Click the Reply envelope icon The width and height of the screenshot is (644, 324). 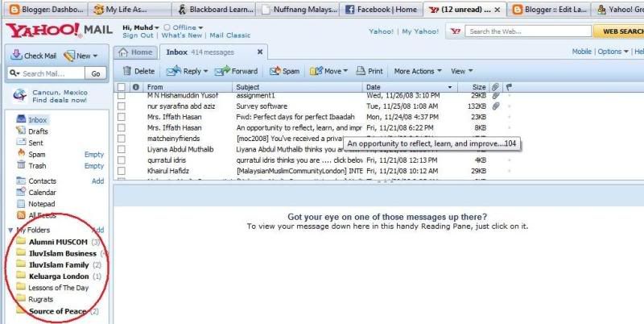point(174,71)
